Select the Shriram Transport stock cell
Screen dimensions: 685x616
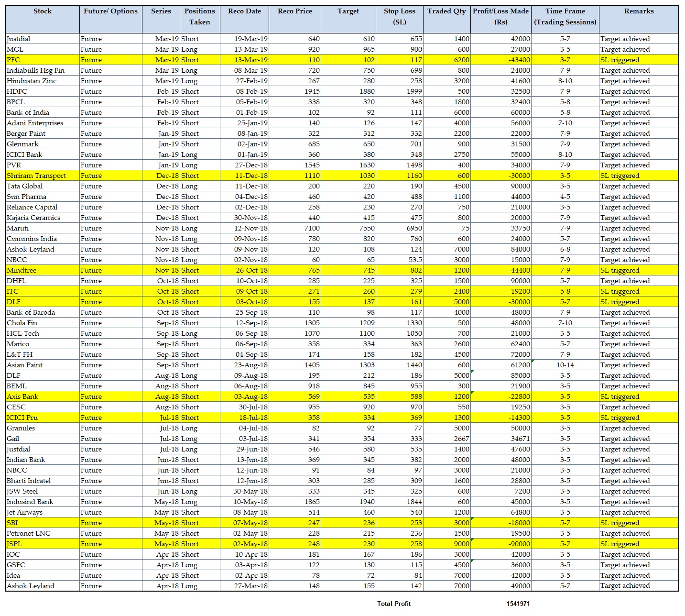(x=43, y=176)
